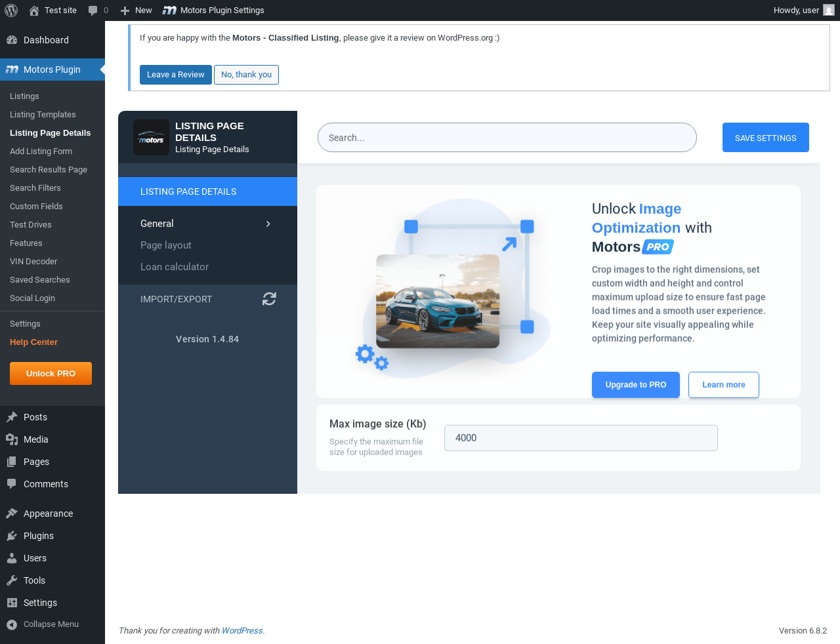Click Upgrade to PRO button
The width and height of the screenshot is (840, 644).
pos(636,385)
